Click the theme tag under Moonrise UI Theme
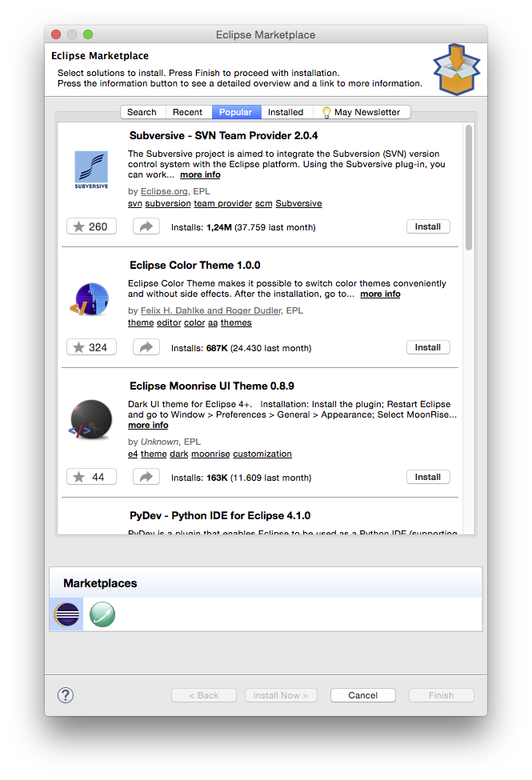 pos(154,454)
